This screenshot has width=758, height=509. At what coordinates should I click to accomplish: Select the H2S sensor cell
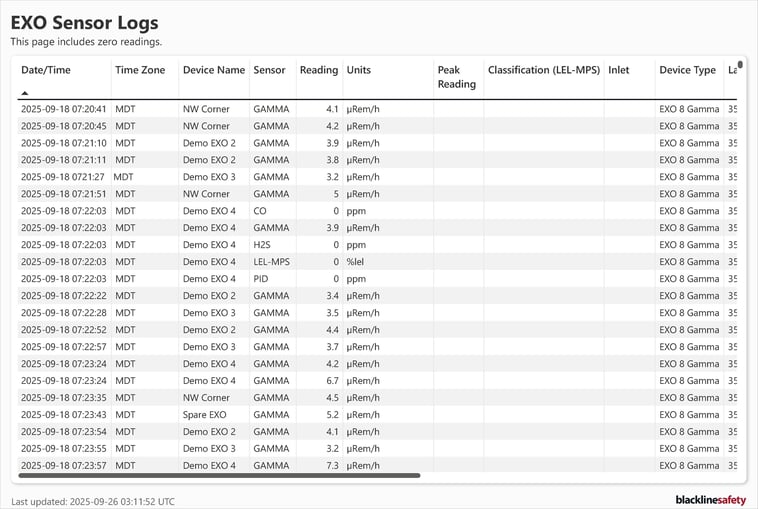[263, 244]
